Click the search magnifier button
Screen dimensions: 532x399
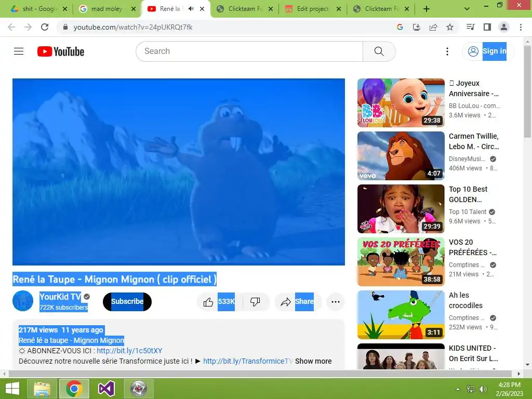click(x=379, y=51)
